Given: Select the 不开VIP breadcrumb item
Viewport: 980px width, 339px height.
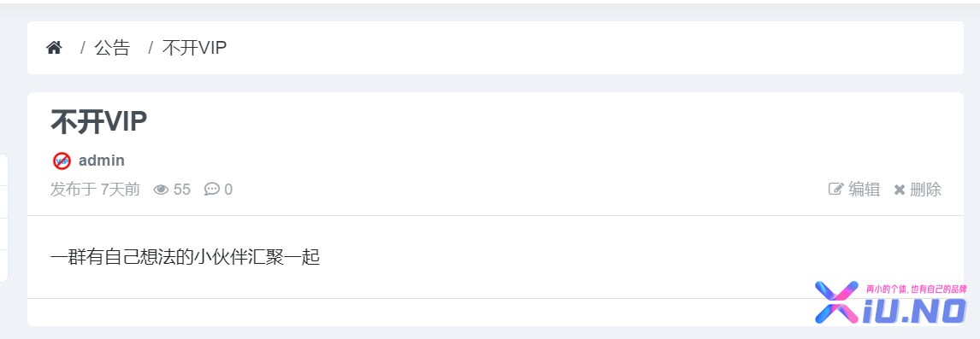Looking at the screenshot, I should (x=194, y=48).
